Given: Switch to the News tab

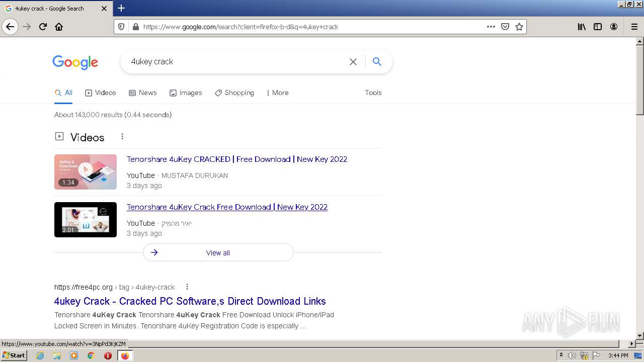Looking at the screenshot, I should pos(143,93).
